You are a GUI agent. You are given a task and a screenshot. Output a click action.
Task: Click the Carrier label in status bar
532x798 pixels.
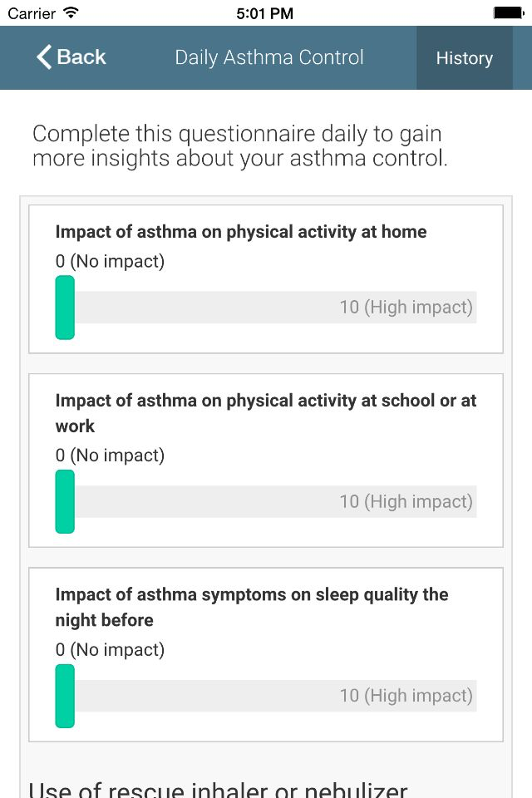32,13
